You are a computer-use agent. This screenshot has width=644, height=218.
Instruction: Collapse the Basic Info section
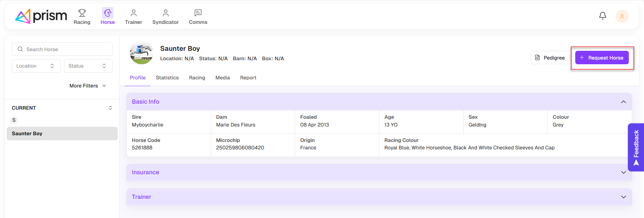click(x=623, y=102)
